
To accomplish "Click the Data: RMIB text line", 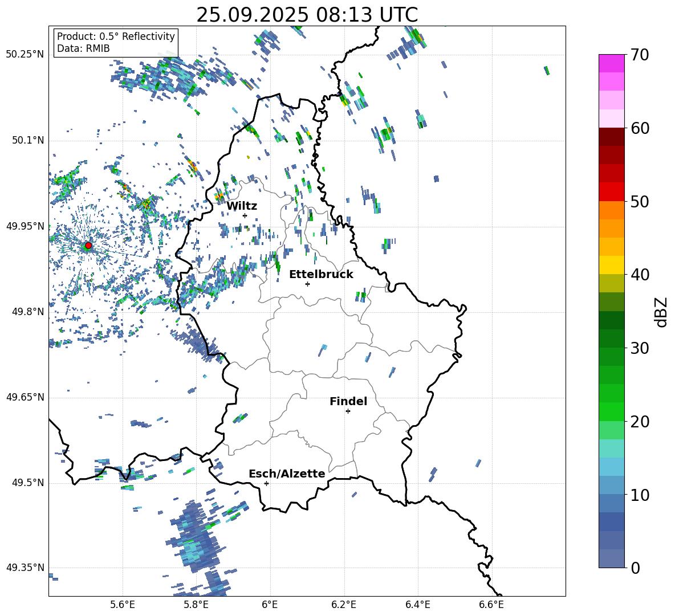I will [83, 48].
